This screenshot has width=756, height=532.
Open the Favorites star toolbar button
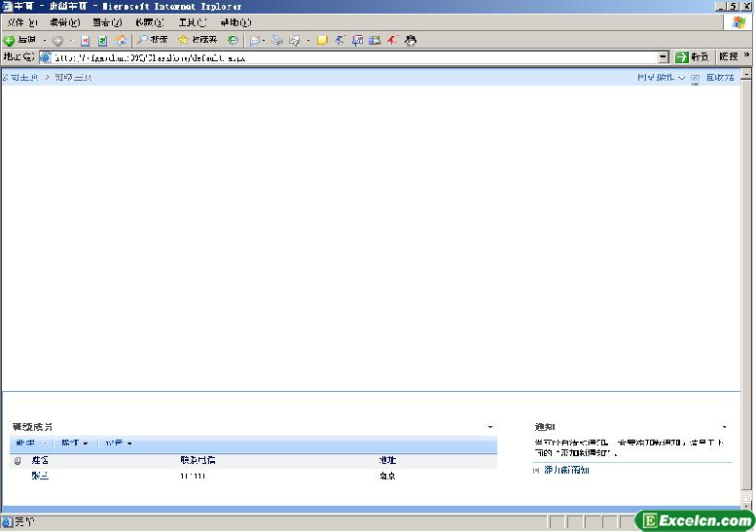coord(198,40)
